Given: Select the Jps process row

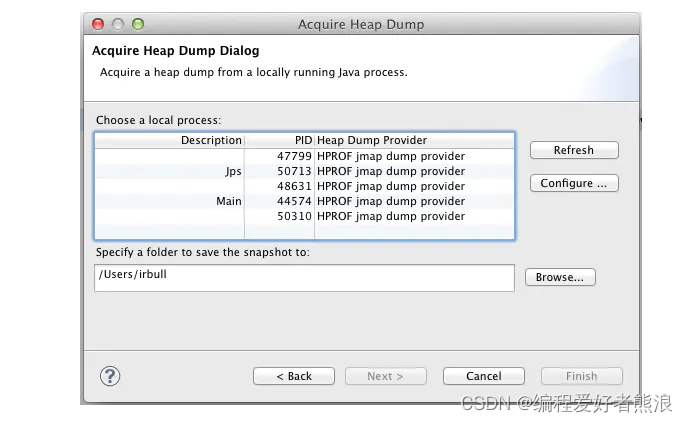Looking at the screenshot, I should (x=304, y=171).
